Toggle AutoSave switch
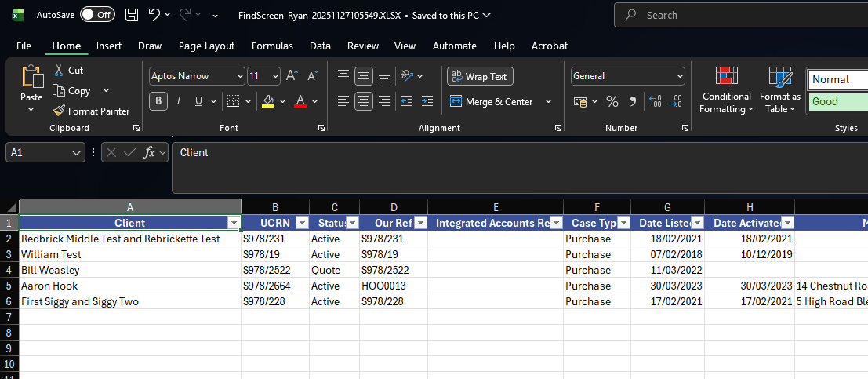This screenshot has width=868, height=379. pyautogui.click(x=97, y=15)
